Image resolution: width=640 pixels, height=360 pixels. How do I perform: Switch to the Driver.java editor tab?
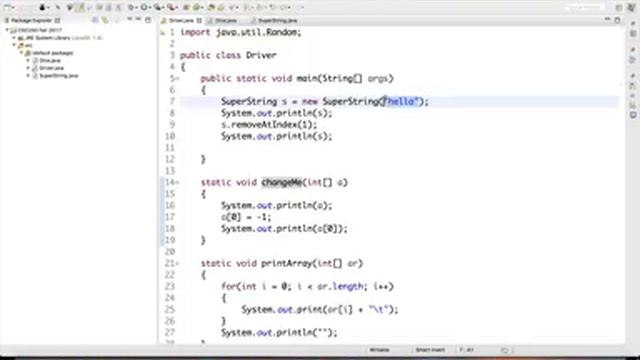(x=181, y=20)
